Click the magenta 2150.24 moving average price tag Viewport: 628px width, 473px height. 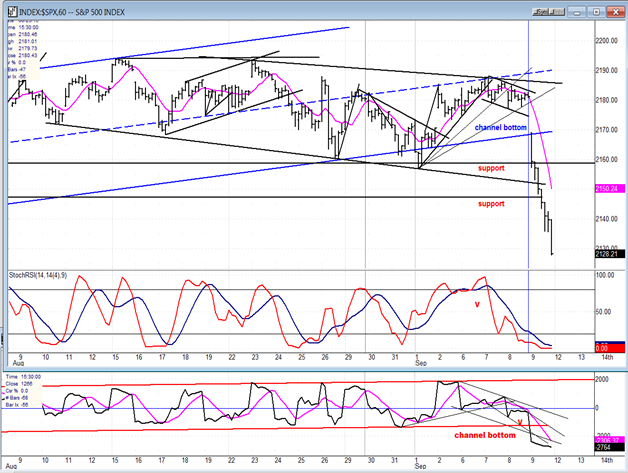point(610,189)
